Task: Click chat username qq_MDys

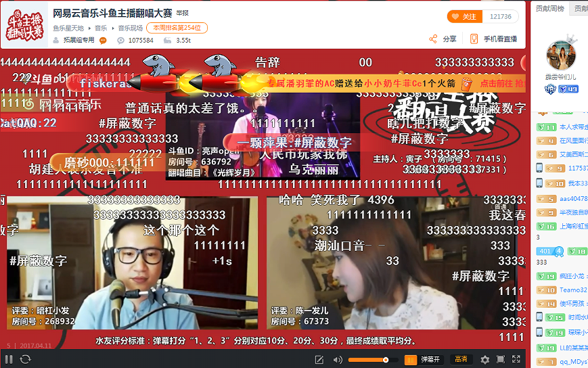Action: point(574,362)
